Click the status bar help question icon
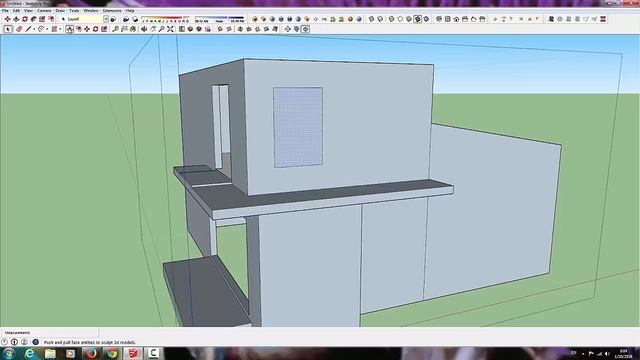Screen dimensions: 640x360 [x=36, y=342]
